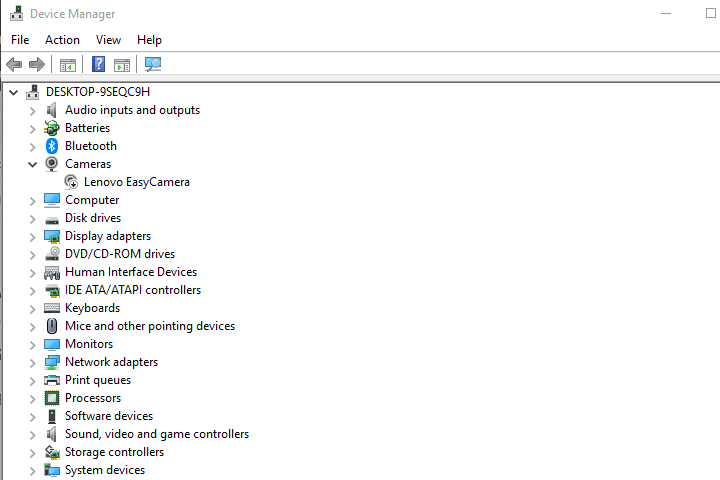The width and height of the screenshot is (720, 480).
Task: Minimize the Device Manager window
Action: 666,14
